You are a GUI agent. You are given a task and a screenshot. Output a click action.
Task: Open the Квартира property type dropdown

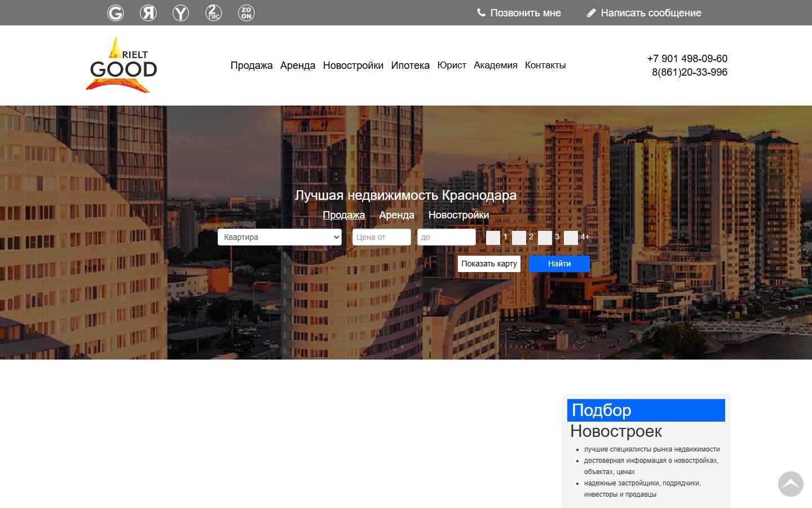point(280,237)
